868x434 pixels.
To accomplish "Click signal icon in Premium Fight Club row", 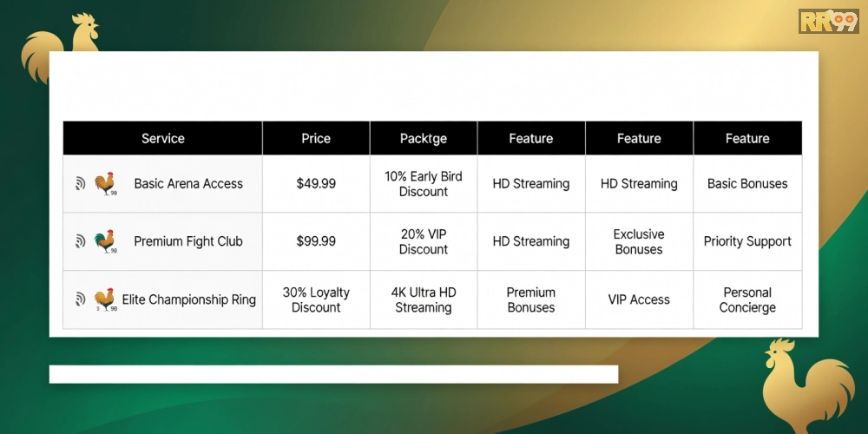I will (80, 241).
